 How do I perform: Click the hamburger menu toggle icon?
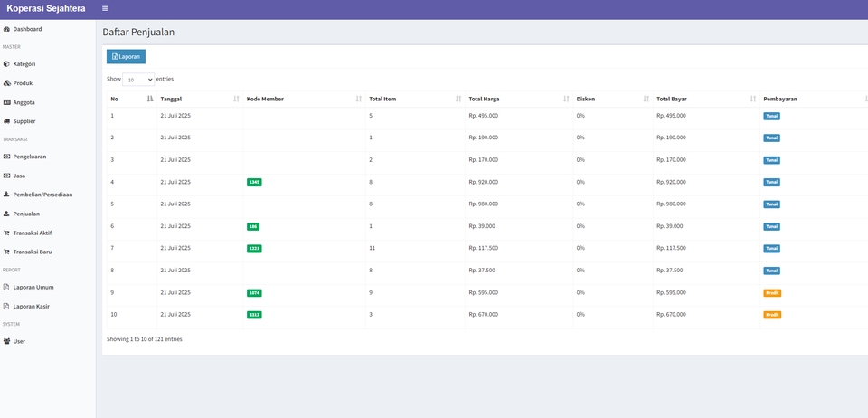point(105,8)
